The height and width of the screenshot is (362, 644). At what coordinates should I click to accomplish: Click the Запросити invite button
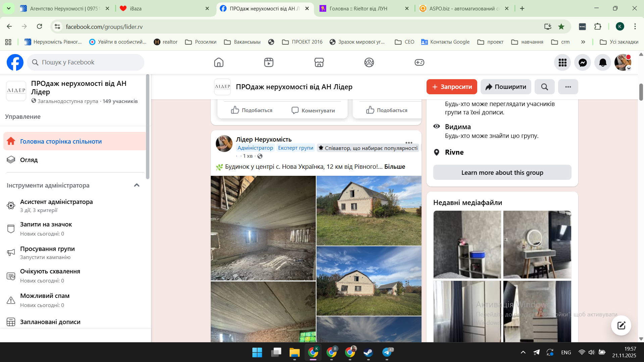click(451, 87)
